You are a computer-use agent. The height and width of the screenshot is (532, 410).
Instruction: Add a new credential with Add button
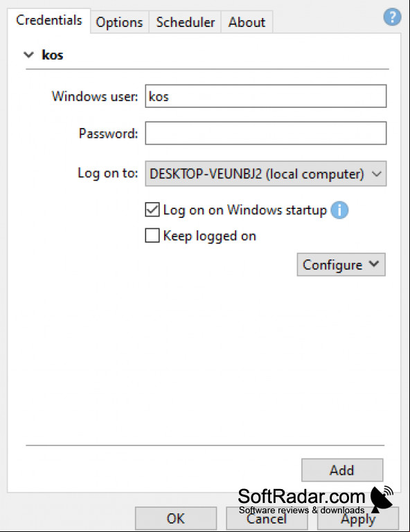(342, 470)
